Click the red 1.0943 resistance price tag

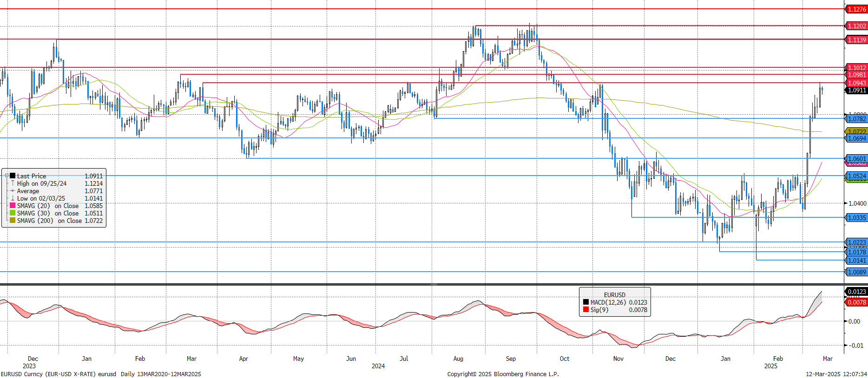coord(856,83)
